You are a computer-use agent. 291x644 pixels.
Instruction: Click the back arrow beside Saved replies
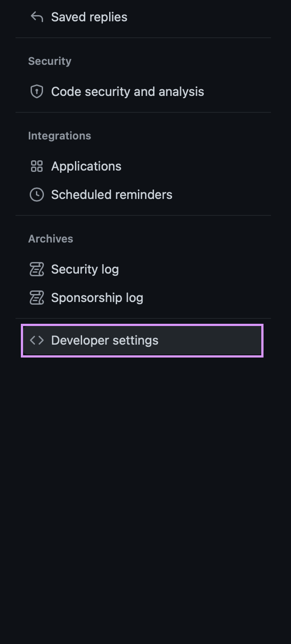(37, 16)
